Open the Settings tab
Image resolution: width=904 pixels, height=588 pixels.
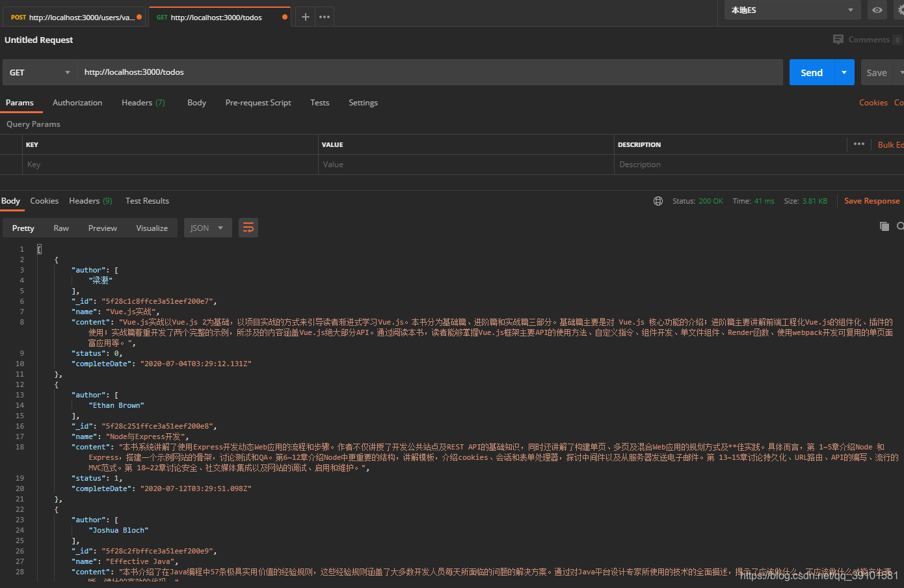pyautogui.click(x=363, y=103)
